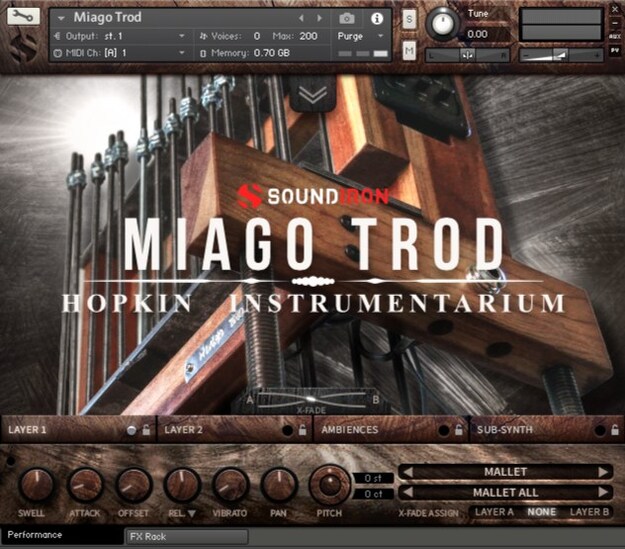Open the Purge dropdown menu
The width and height of the screenshot is (625, 549).
[360, 36]
